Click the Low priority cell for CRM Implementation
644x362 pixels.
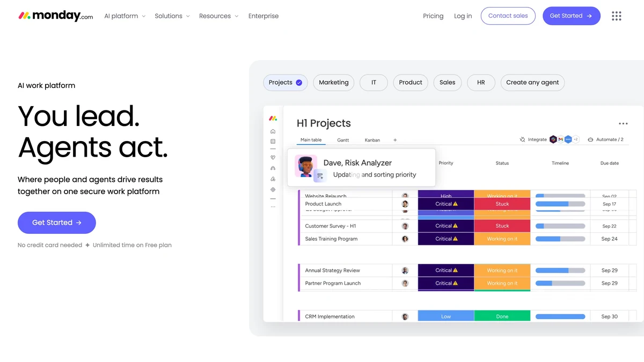(x=446, y=316)
